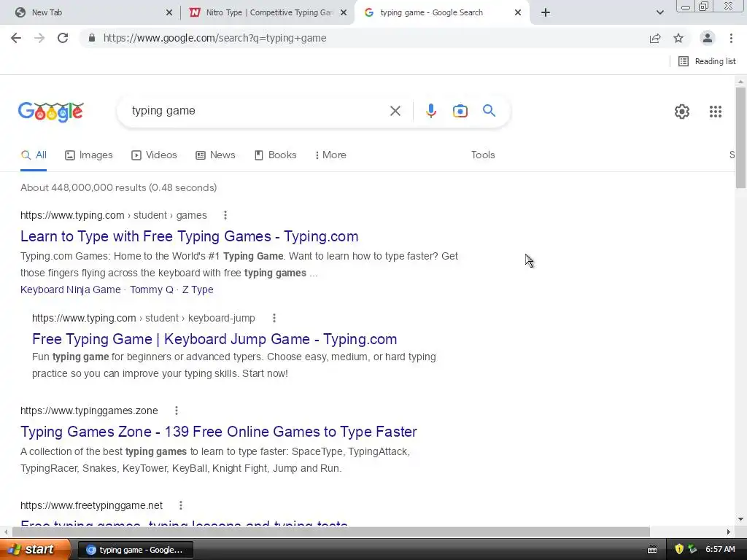The image size is (747, 560).
Task: Open options for keyboard-jump result
Action: pos(274,318)
